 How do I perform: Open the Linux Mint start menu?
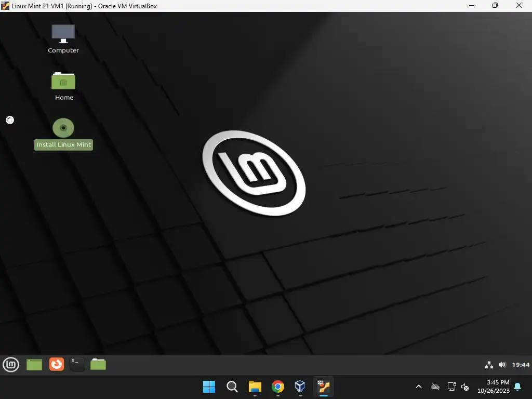(x=11, y=365)
